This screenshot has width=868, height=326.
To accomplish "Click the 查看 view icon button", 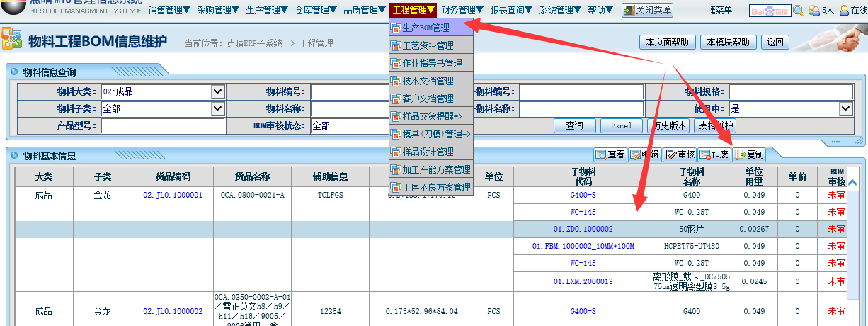I will coord(610,154).
